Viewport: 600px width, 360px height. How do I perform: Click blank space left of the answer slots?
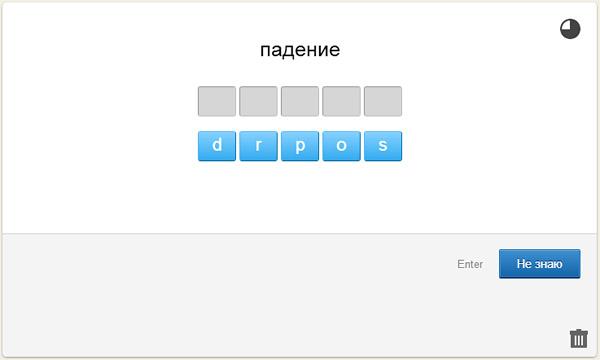point(99,101)
